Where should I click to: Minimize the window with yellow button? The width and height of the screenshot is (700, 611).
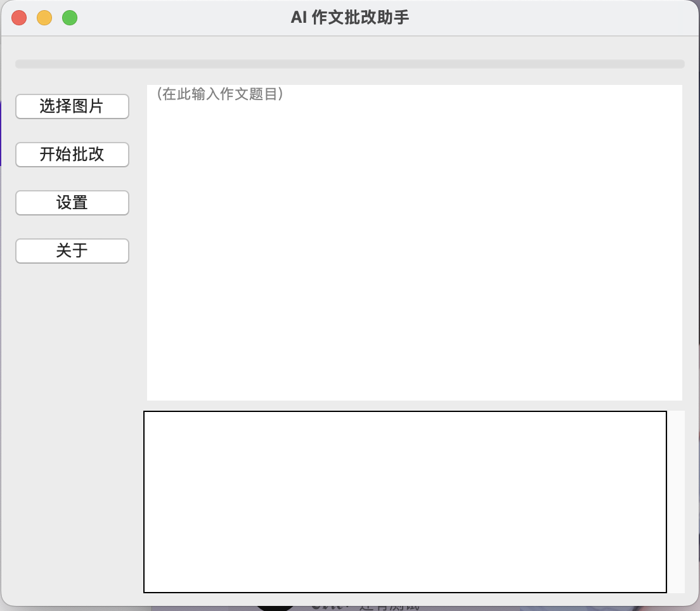click(44, 18)
